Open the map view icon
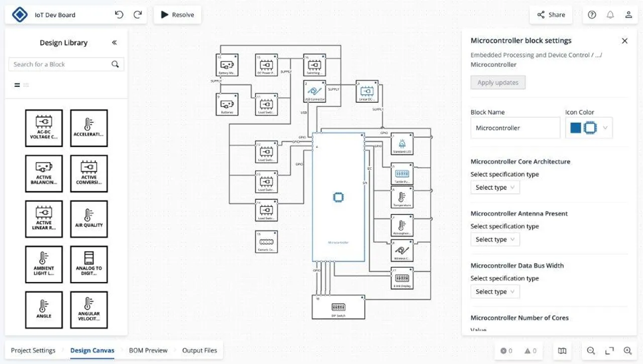643x364 pixels. tap(563, 351)
